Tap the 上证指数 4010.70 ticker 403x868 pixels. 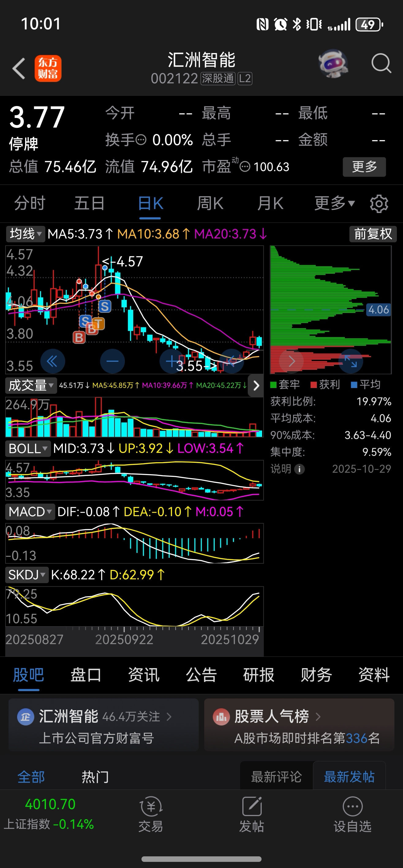click(50, 814)
